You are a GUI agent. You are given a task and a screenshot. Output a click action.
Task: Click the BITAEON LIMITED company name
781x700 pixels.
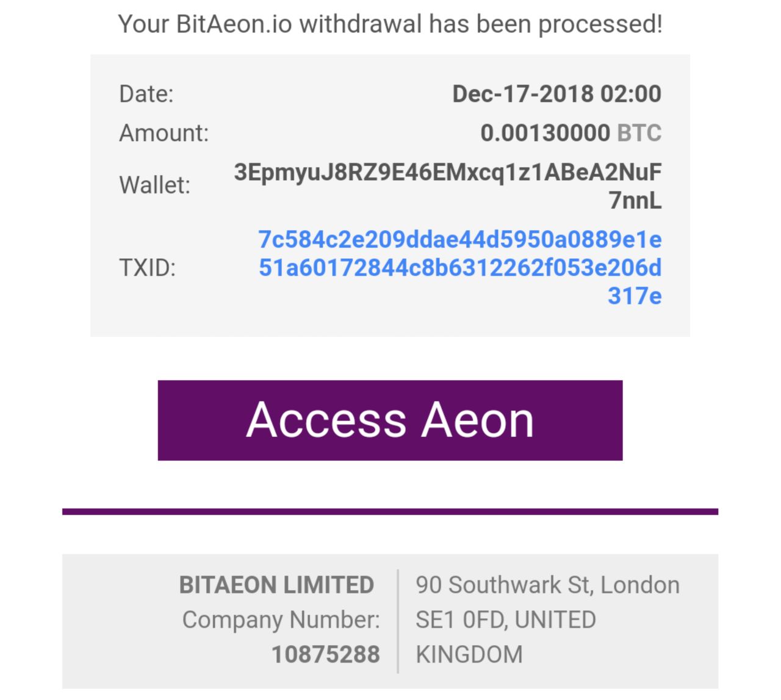276,585
